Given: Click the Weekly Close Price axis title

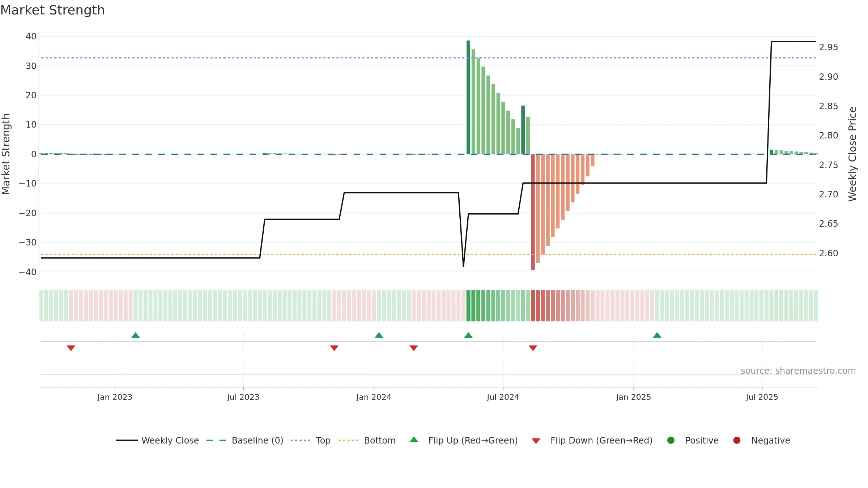Looking at the screenshot, I should click(x=852, y=154).
